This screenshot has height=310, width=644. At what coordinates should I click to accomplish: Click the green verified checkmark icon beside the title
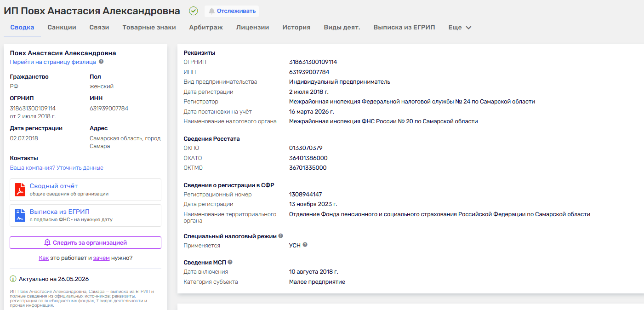[194, 11]
